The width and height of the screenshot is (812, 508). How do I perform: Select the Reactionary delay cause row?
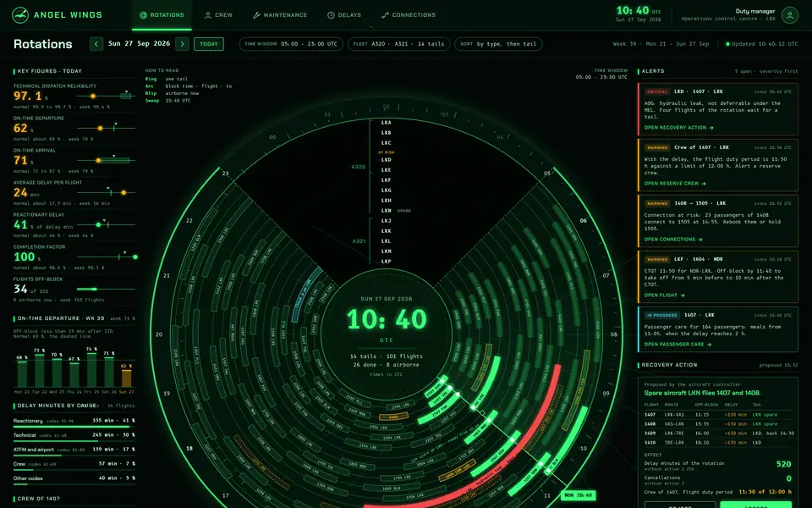(74, 422)
